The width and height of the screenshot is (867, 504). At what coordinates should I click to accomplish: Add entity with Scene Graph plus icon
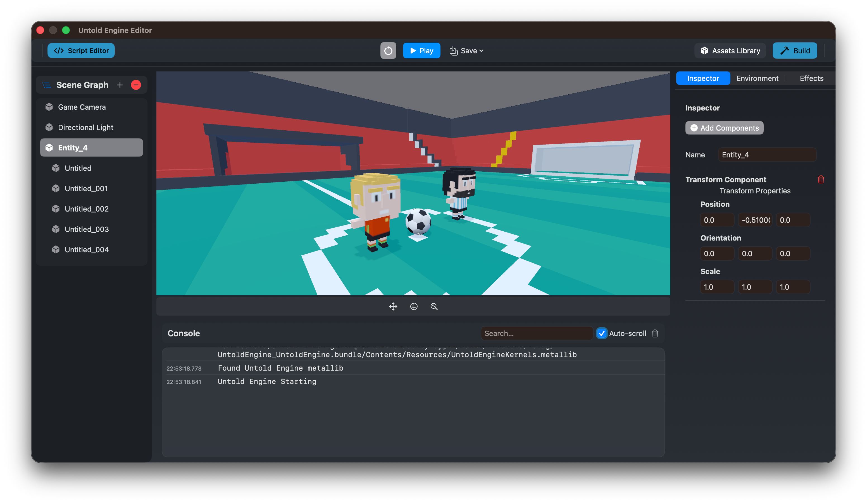click(120, 85)
